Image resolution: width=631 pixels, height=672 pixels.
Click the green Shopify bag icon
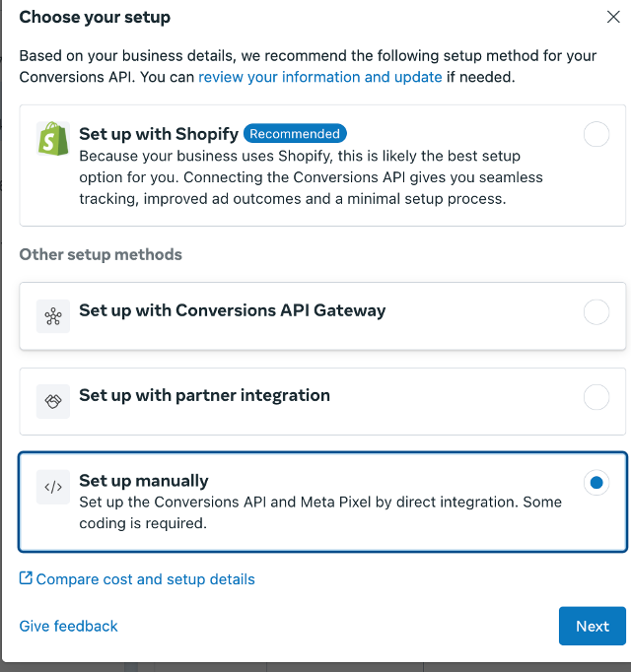[x=53, y=138]
